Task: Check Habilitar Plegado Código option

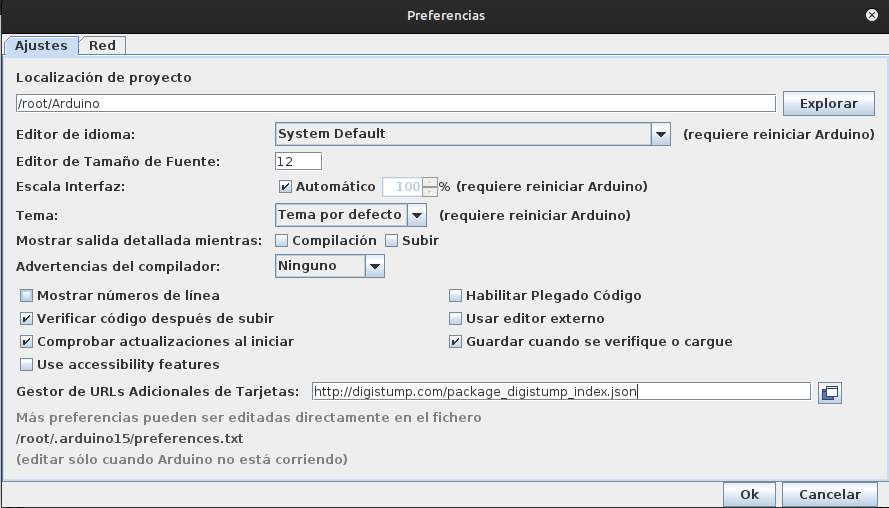Action: pyautogui.click(x=456, y=296)
